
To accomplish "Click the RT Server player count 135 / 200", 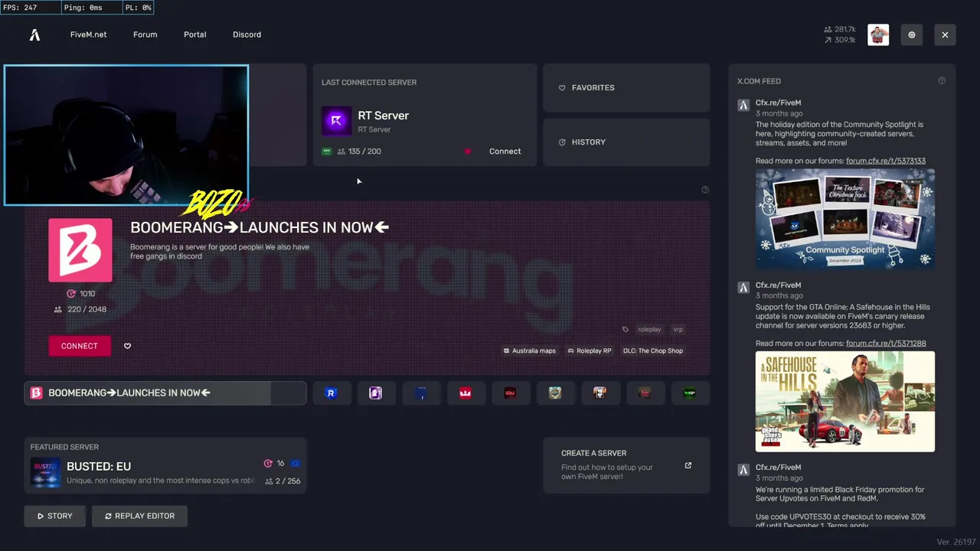I will click(x=359, y=152).
